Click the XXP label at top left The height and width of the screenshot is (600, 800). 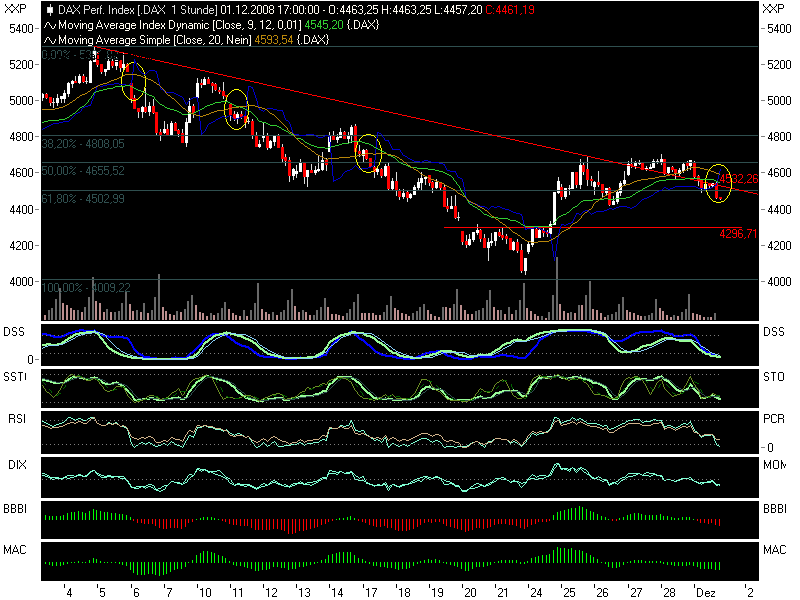coord(17,9)
